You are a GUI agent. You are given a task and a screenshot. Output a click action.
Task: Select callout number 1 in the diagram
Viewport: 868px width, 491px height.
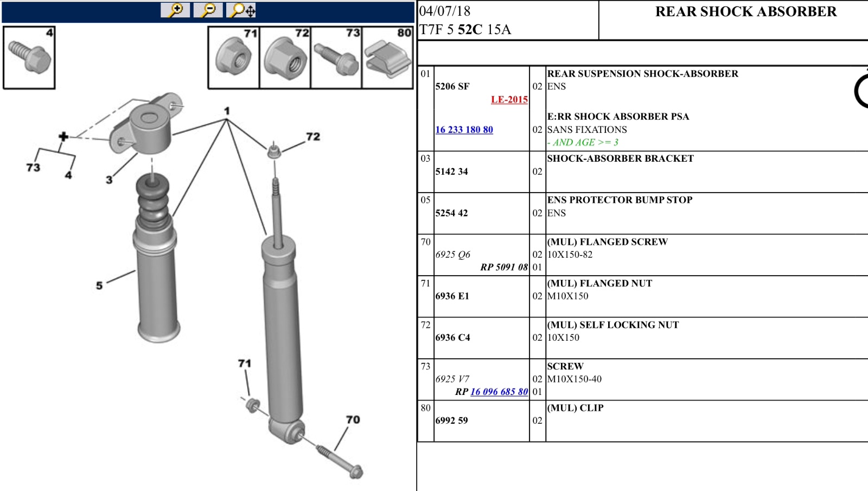[x=227, y=111]
